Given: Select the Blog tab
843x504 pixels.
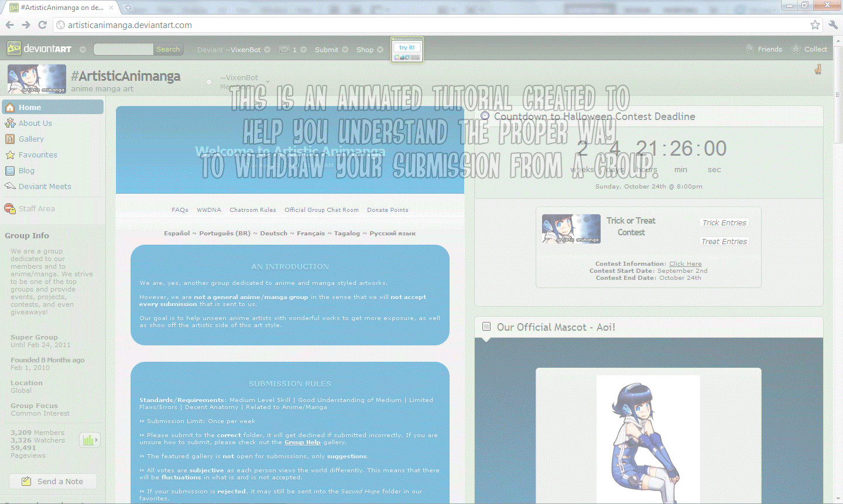Looking at the screenshot, I should (26, 170).
